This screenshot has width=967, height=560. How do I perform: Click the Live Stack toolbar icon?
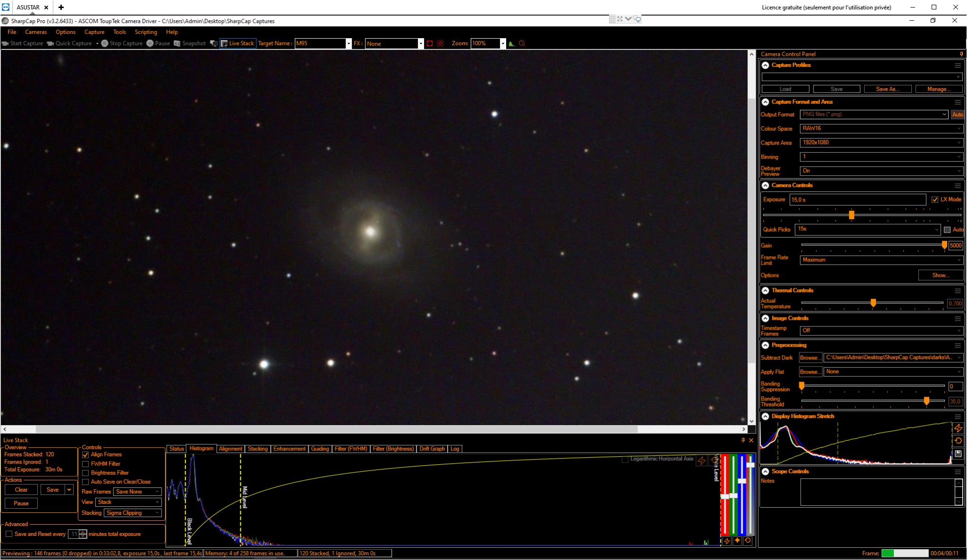pyautogui.click(x=224, y=43)
